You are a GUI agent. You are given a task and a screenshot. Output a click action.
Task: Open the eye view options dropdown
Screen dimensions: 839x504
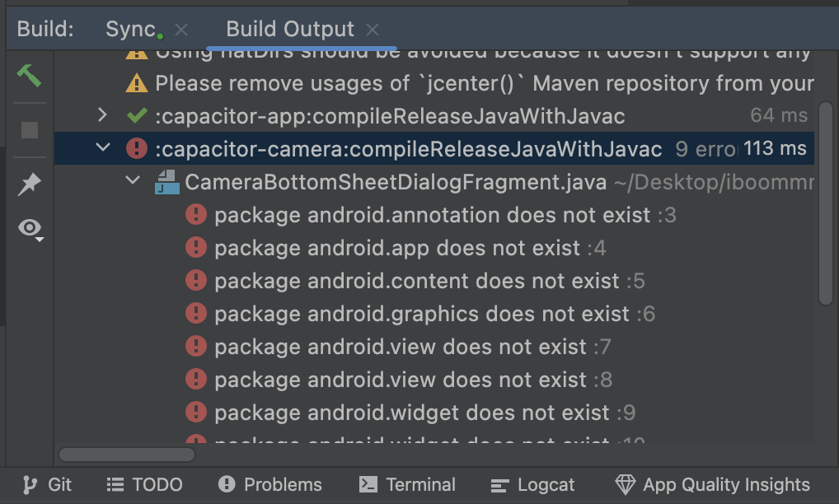pyautogui.click(x=30, y=229)
